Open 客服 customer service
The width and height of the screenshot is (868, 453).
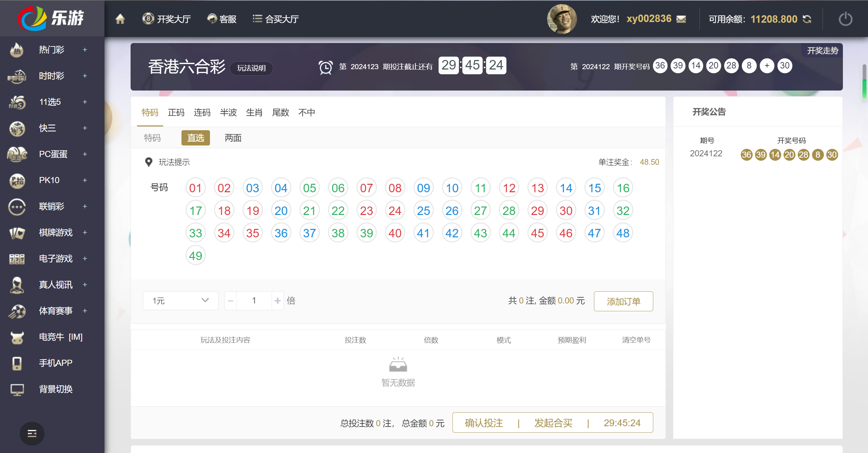(221, 19)
